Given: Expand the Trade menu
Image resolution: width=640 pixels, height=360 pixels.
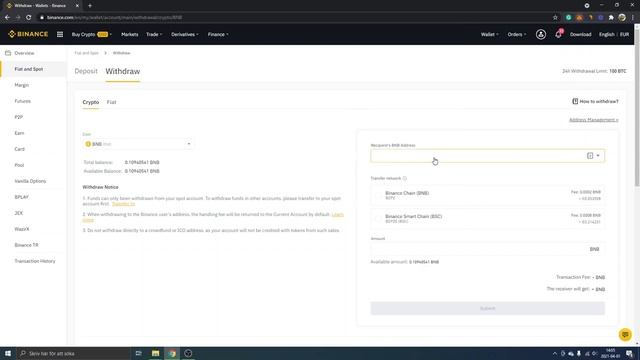Looking at the screenshot, I should tap(154, 35).
